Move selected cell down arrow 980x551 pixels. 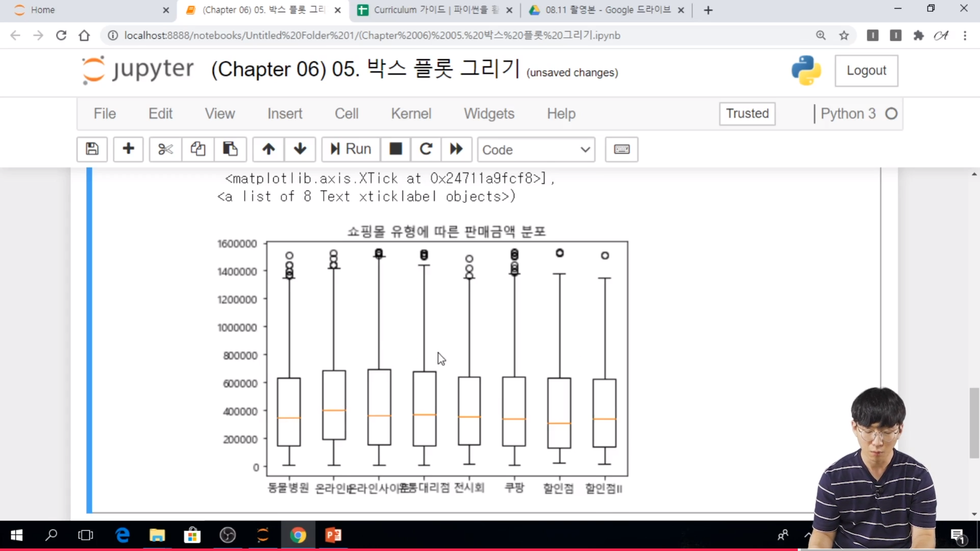300,149
